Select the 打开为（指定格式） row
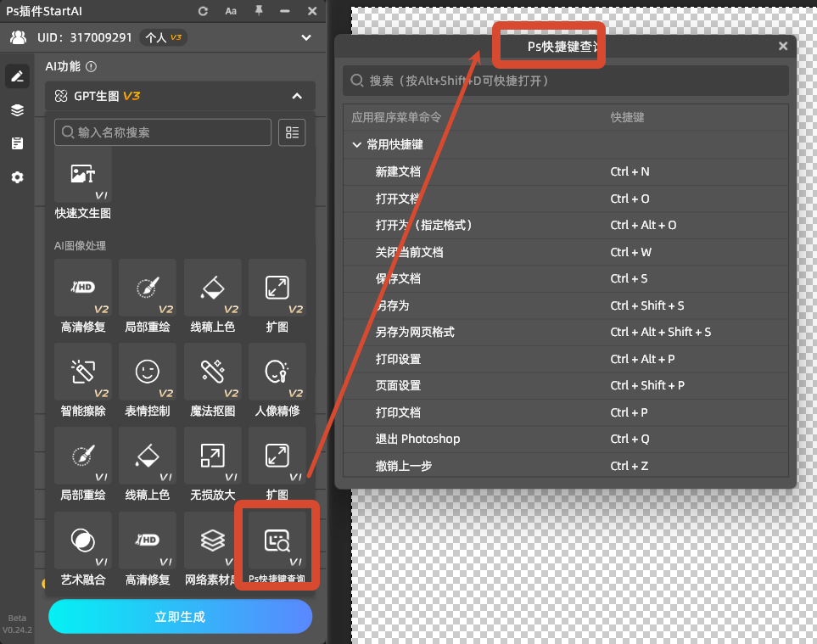817x644 pixels. point(565,225)
